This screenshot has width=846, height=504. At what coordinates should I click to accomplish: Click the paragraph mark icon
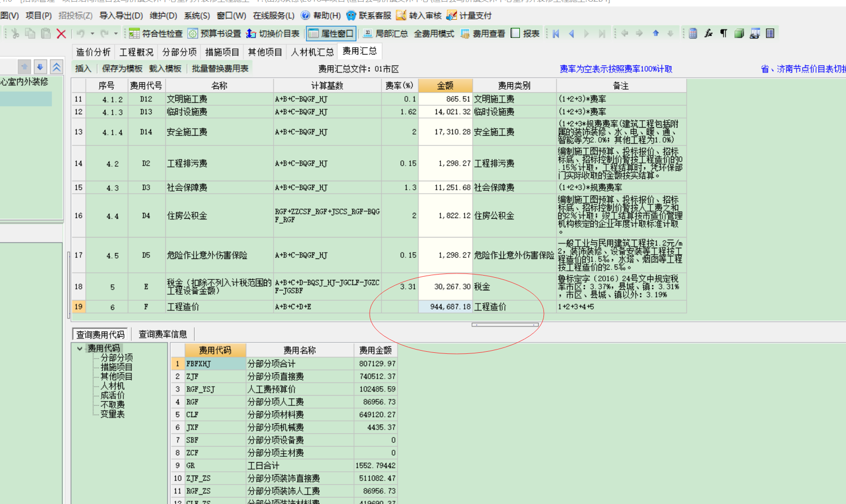tap(724, 33)
